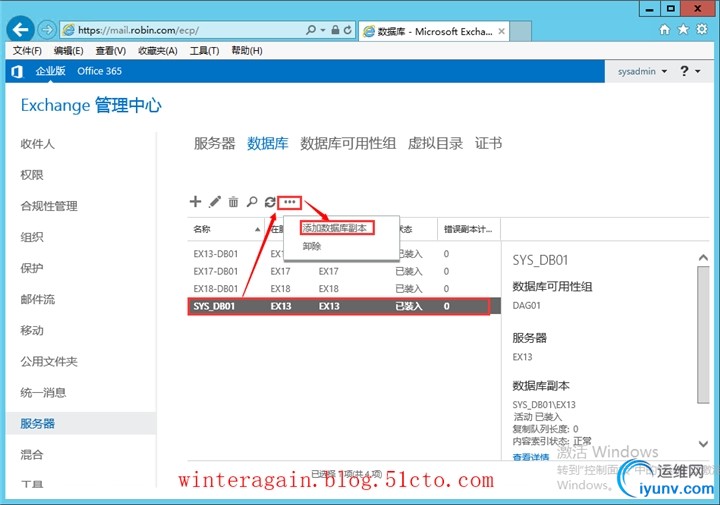This screenshot has height=505, width=720.
Task: Switch to the Office 365 header tab
Action: 99,71
